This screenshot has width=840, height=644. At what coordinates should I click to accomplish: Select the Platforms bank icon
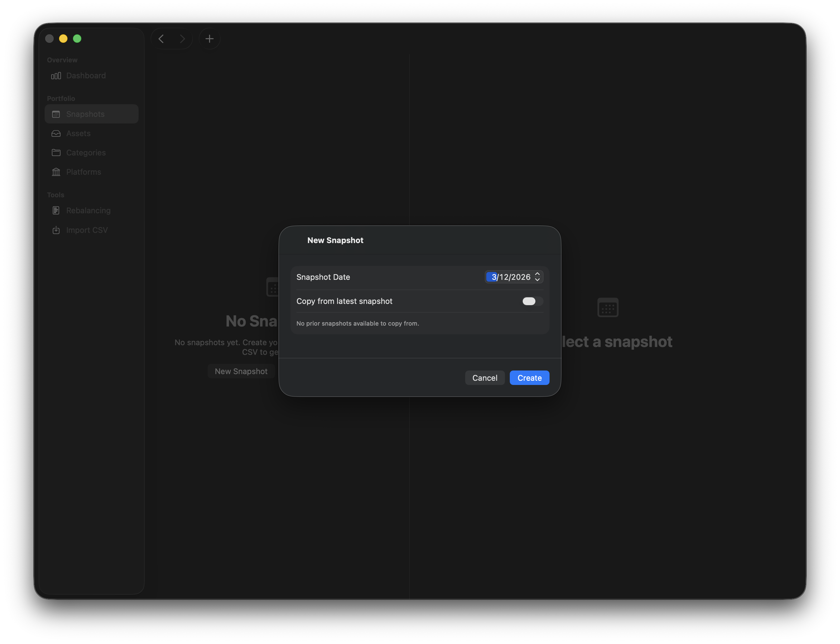56,172
